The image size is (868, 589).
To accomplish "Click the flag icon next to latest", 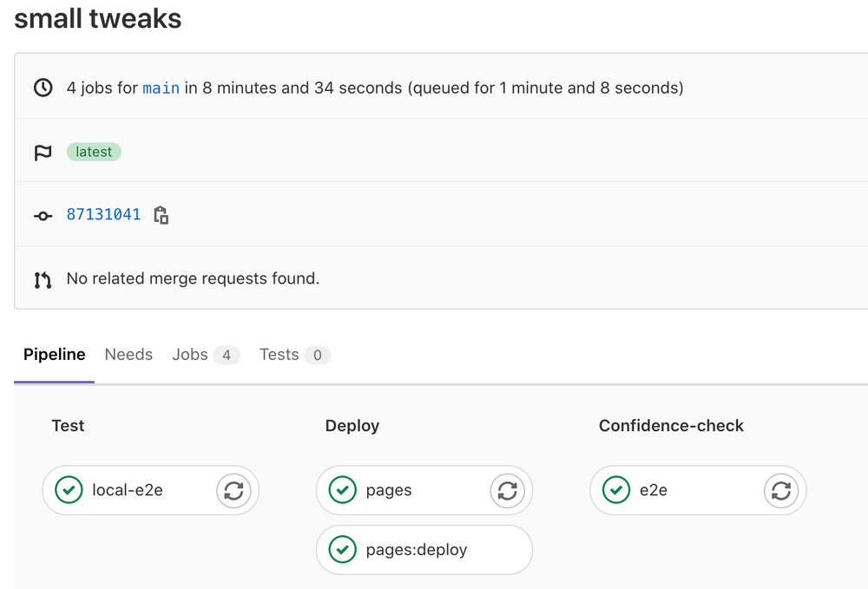I will 43,153.
